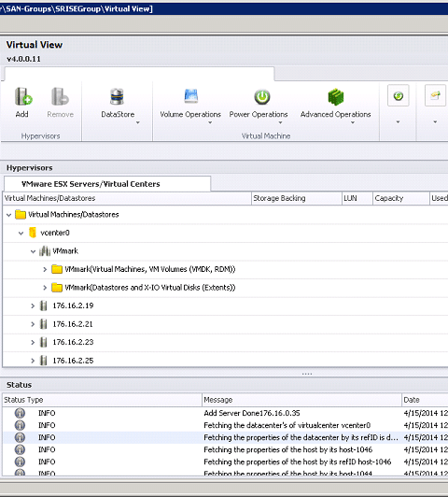Click the VMmark datacenter icon
Screen dimensions: 448x497
pyautogui.click(x=45, y=251)
